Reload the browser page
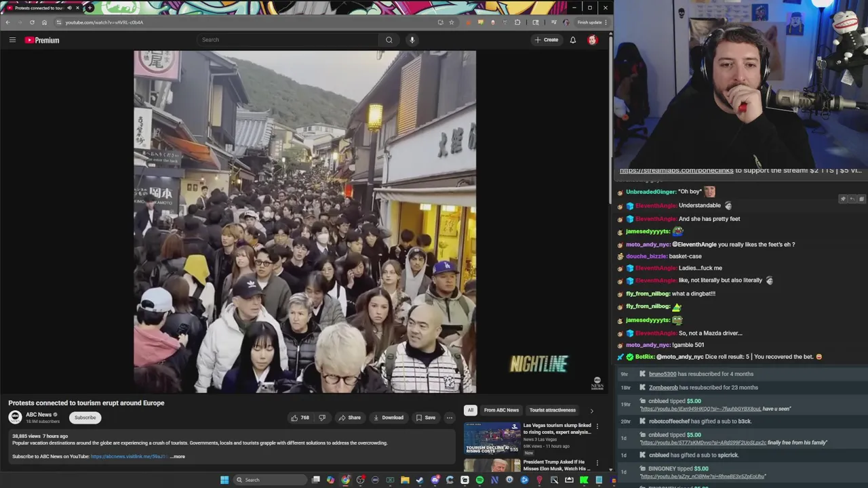This screenshot has width=868, height=488. click(32, 22)
